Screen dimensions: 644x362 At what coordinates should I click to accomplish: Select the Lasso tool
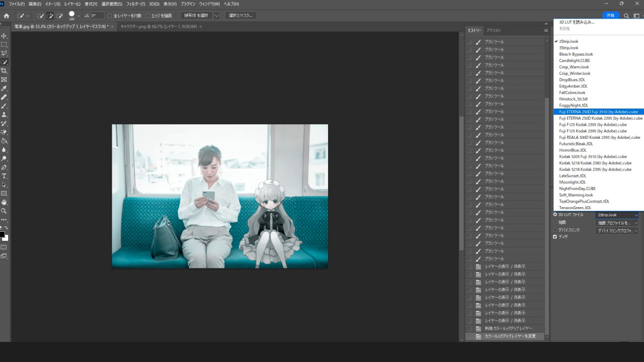4,53
